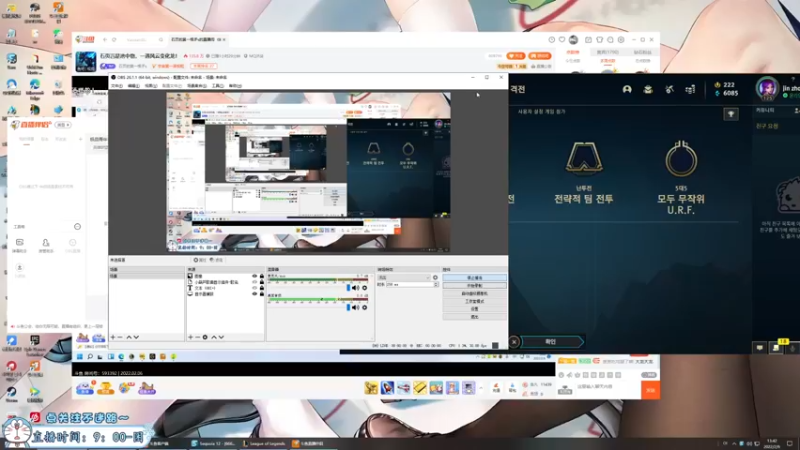Open store icon in League client header
The width and height of the screenshot is (800, 450).
[690, 90]
